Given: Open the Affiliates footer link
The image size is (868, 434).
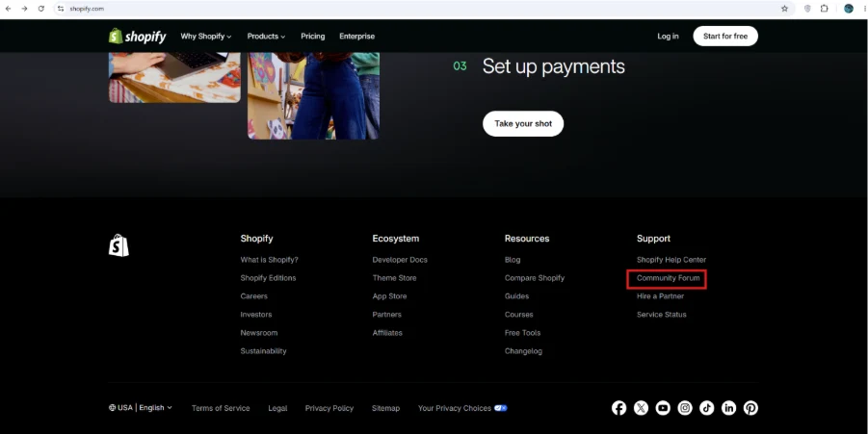Looking at the screenshot, I should [x=387, y=333].
